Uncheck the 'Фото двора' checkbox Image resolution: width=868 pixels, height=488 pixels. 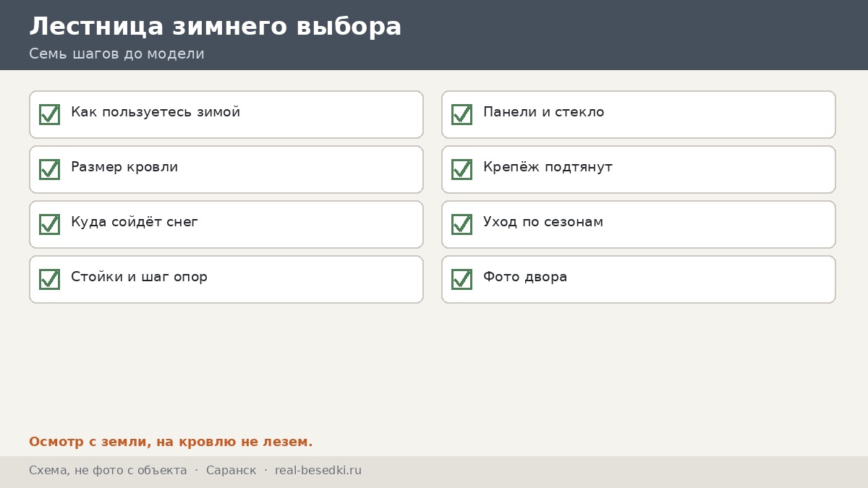click(x=461, y=279)
